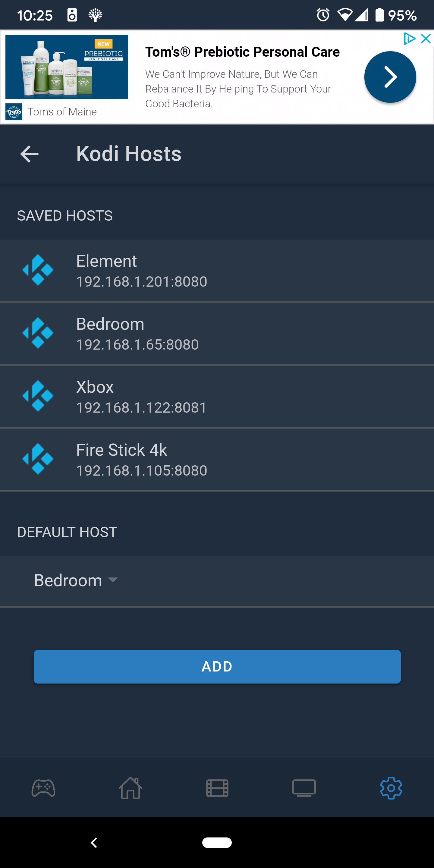Open Tom's Prebiotic Personal Care ad headline

point(242,52)
